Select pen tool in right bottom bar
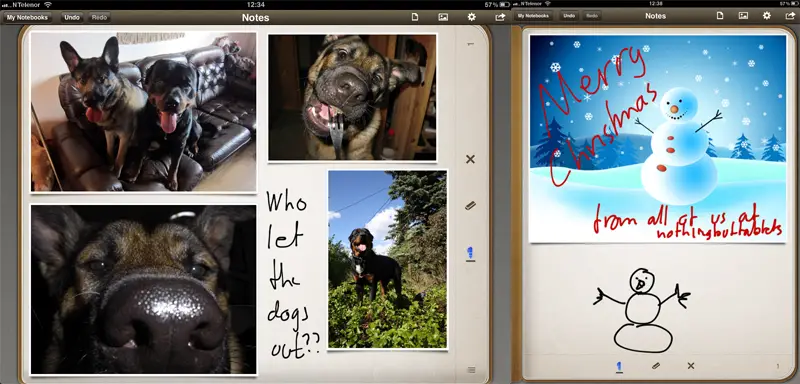 pos(619,366)
